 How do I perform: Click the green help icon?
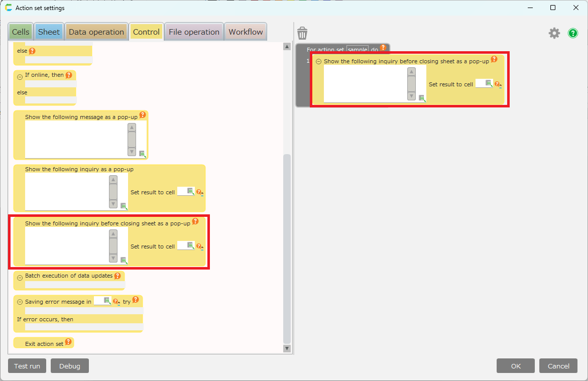(x=573, y=33)
